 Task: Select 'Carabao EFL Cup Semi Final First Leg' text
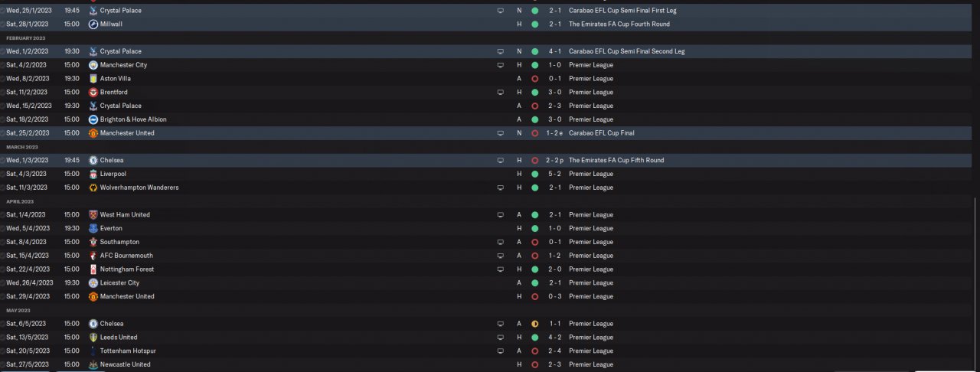(x=622, y=11)
